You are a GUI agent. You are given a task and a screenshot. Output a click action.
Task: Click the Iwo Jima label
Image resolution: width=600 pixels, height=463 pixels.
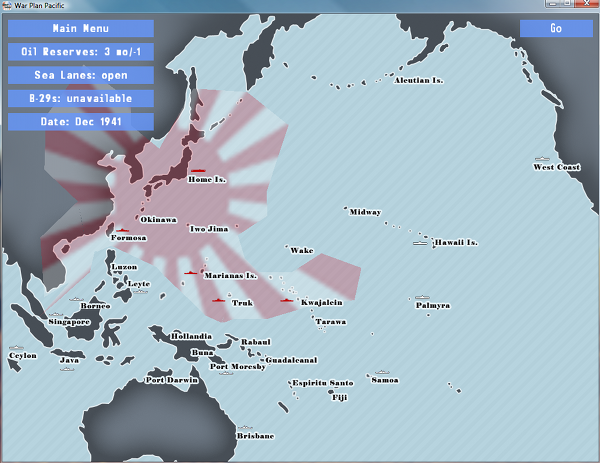(x=209, y=229)
